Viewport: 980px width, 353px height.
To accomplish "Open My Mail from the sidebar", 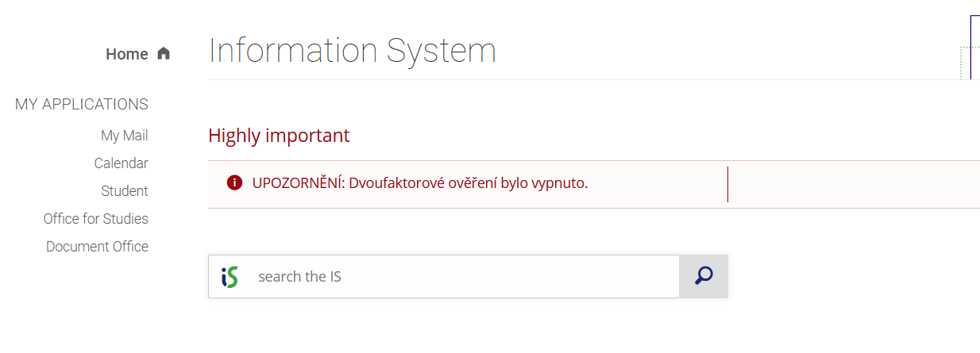I will [124, 136].
